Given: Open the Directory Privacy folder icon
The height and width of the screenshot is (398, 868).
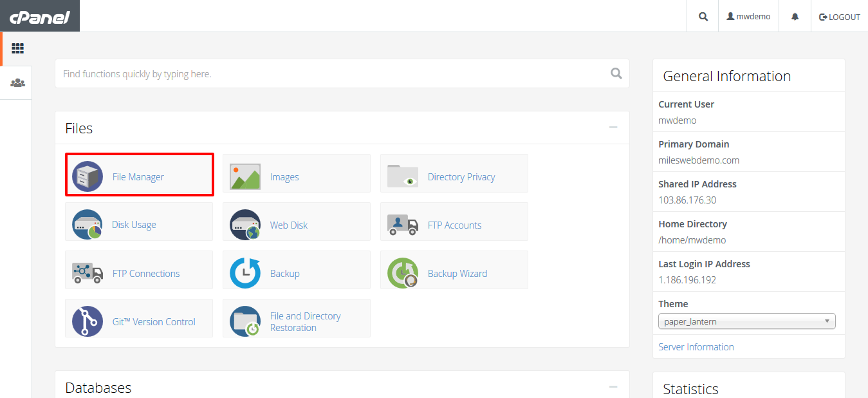Looking at the screenshot, I should click(403, 176).
